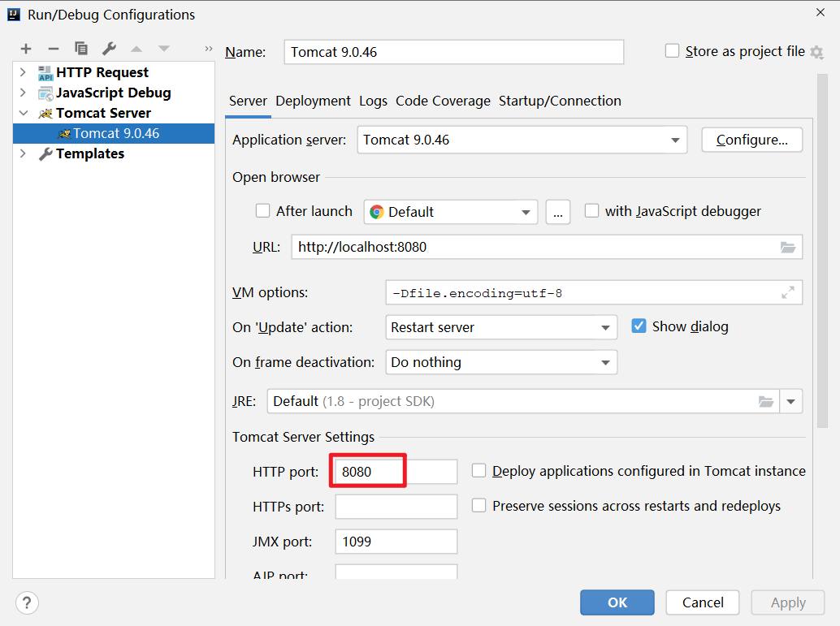Add a new configuration with plus icon
Image resolution: width=840 pixels, height=626 pixels.
(26, 49)
